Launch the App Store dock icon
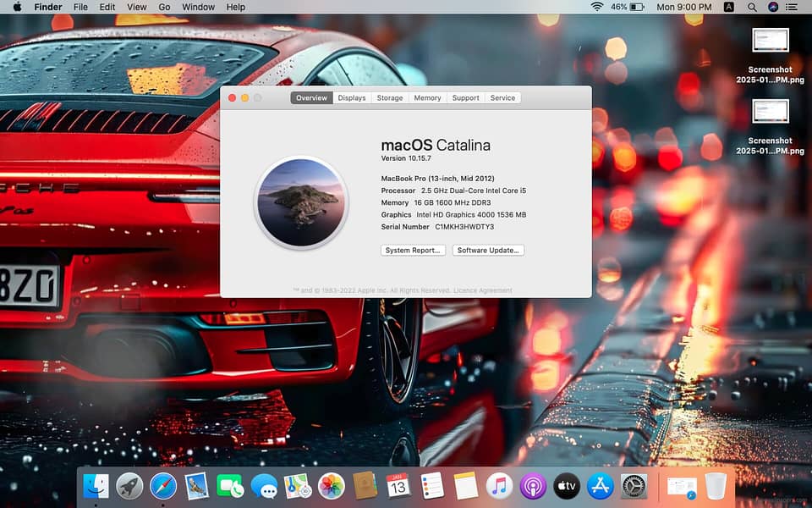Image resolution: width=812 pixels, height=508 pixels. click(x=600, y=486)
